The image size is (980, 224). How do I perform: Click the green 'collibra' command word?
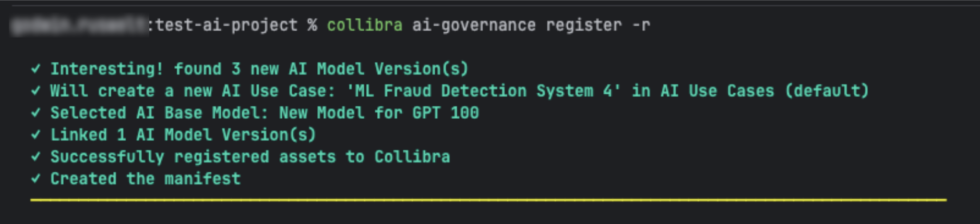pyautogui.click(x=364, y=25)
